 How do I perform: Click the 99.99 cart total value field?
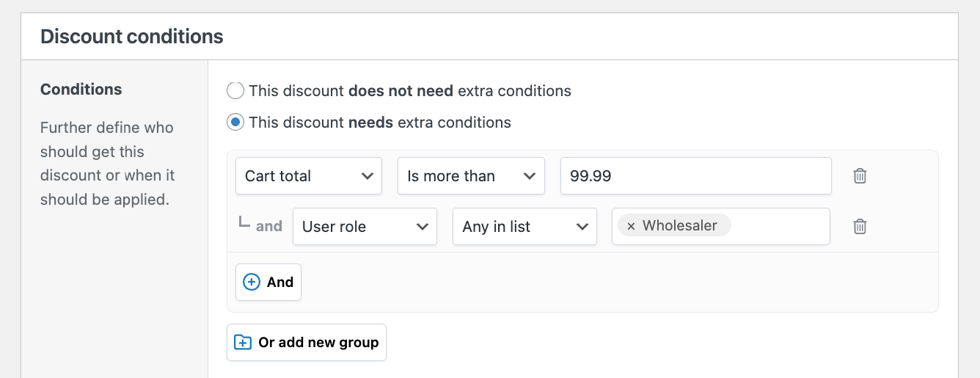(x=695, y=176)
